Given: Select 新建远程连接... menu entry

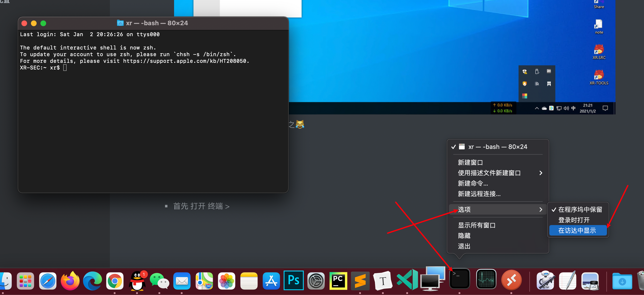Looking at the screenshot, I should pyautogui.click(x=498, y=194).
